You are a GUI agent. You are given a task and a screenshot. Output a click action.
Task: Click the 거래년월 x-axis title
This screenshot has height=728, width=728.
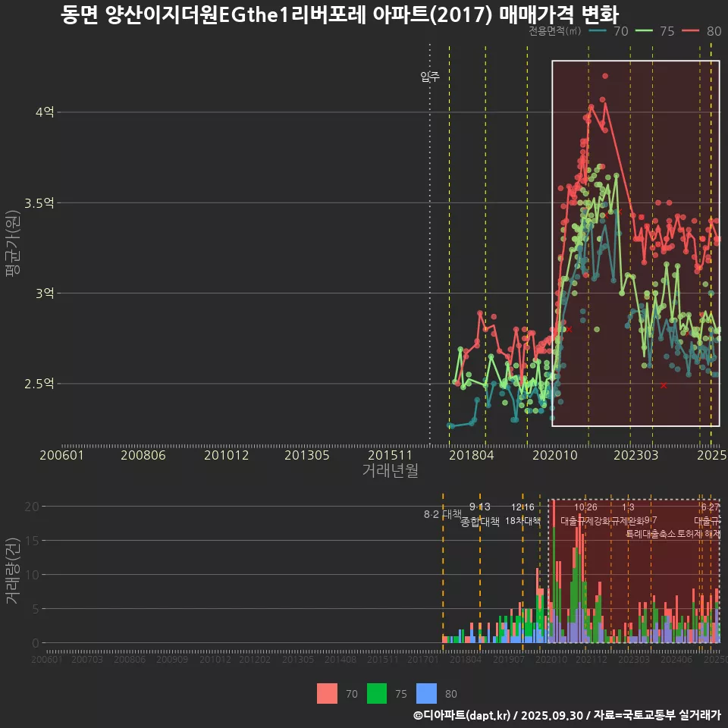pyautogui.click(x=390, y=470)
